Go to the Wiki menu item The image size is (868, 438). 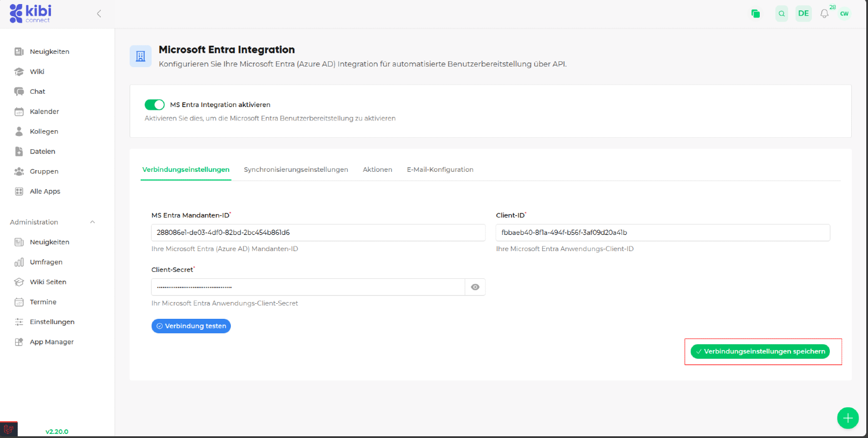(37, 72)
